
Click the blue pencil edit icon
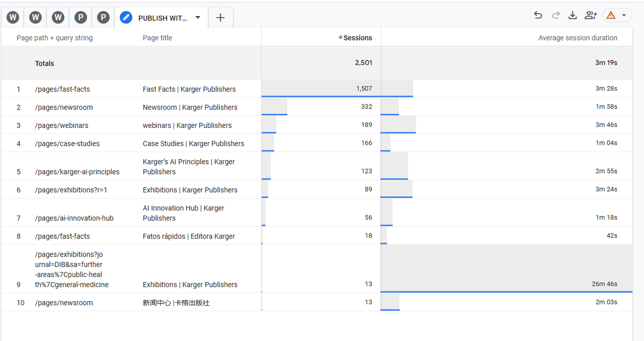pyautogui.click(x=126, y=18)
